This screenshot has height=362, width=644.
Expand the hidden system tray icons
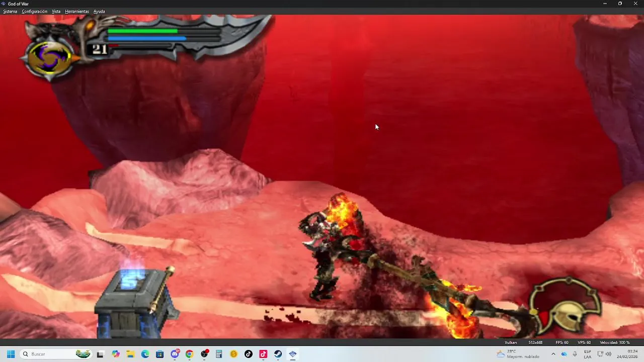[x=553, y=354]
